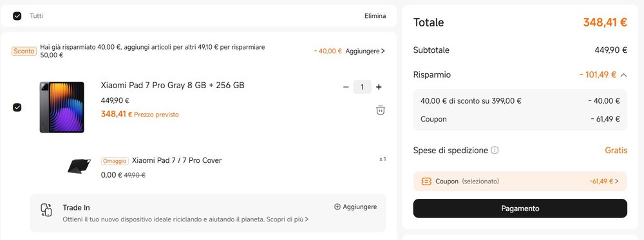Open Xiaomi Pad 7 Pro product title
This screenshot has width=644, height=240.
tap(173, 86)
